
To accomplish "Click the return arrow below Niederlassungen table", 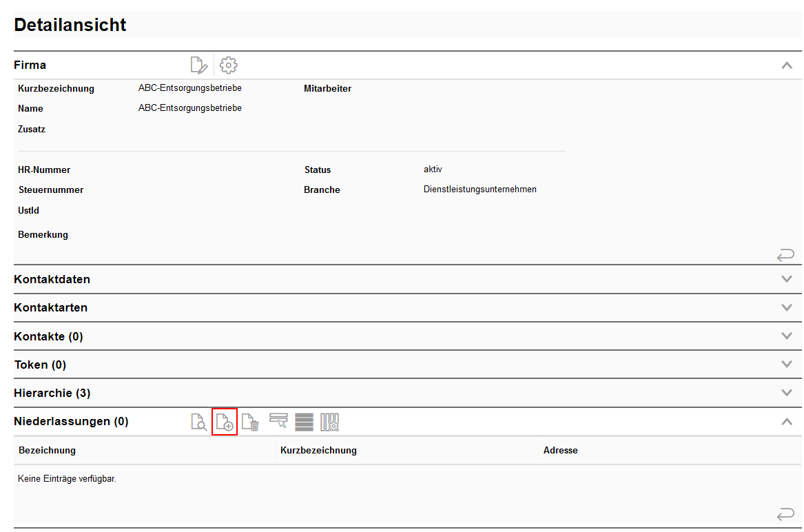I will click(785, 514).
